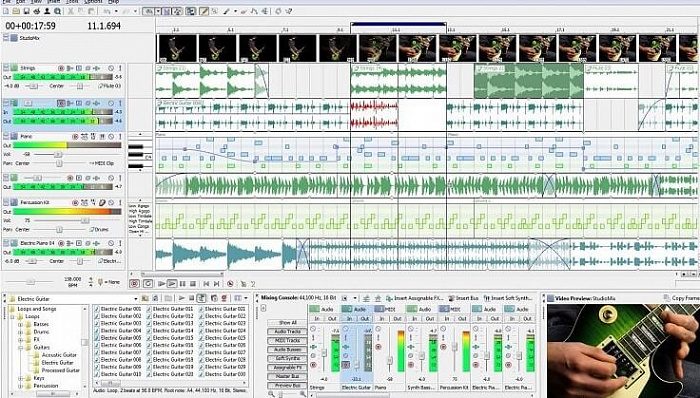This screenshot has height=398, width=700.
Task: Select the Erase tool in toolbar
Action: [243, 11]
